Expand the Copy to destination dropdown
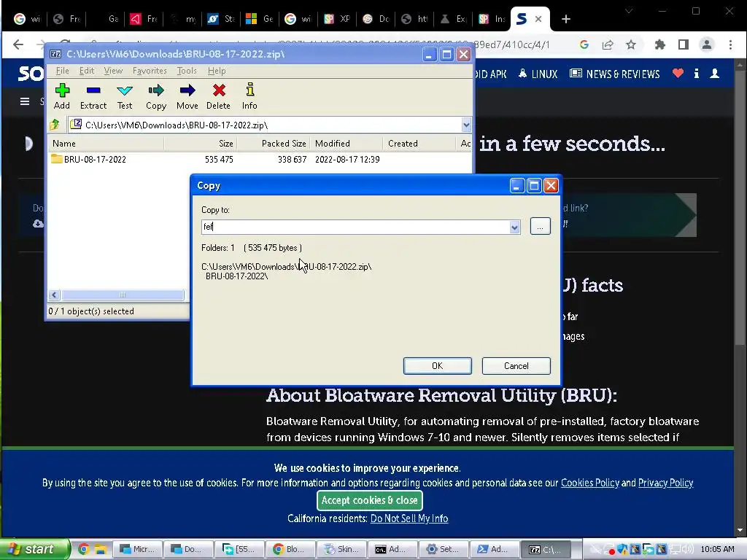The image size is (747, 560). tap(514, 227)
